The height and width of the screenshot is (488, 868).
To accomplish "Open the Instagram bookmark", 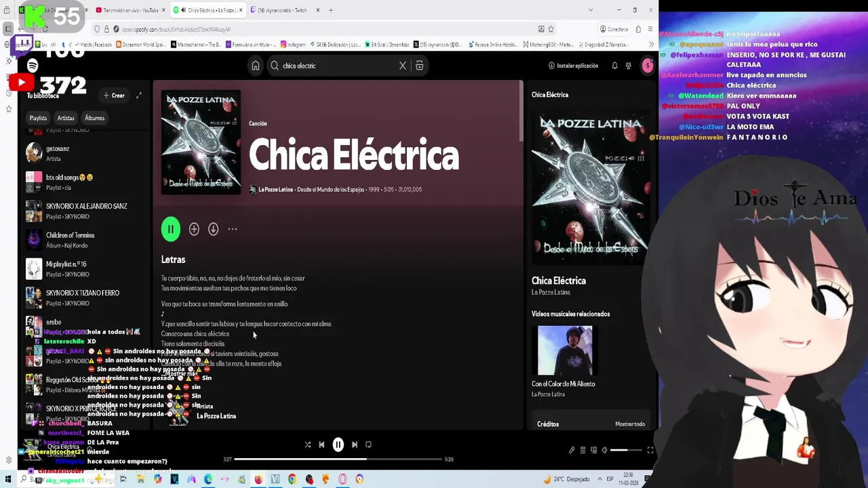I will coord(292,45).
